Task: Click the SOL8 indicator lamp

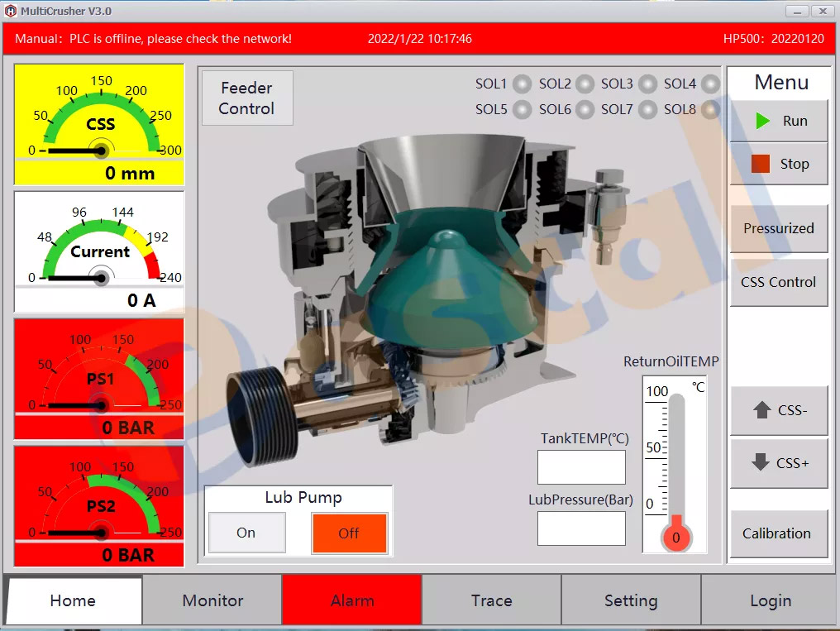Action: coord(710,110)
